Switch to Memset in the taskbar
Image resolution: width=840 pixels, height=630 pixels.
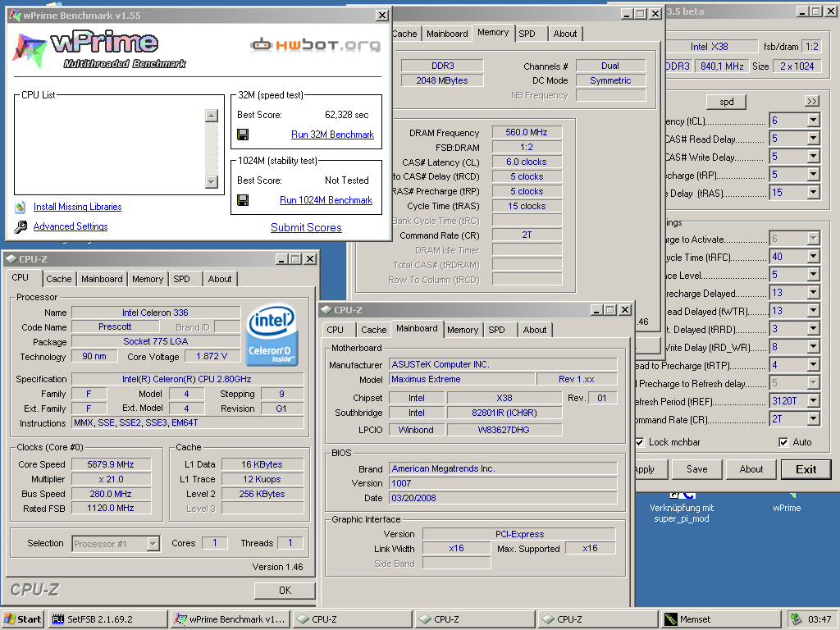(720, 619)
